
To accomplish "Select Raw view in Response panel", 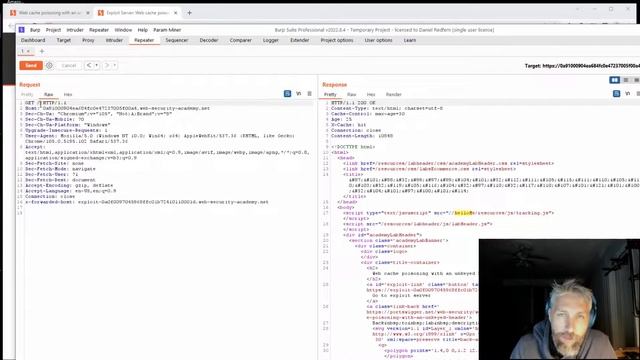I will point(351,94).
